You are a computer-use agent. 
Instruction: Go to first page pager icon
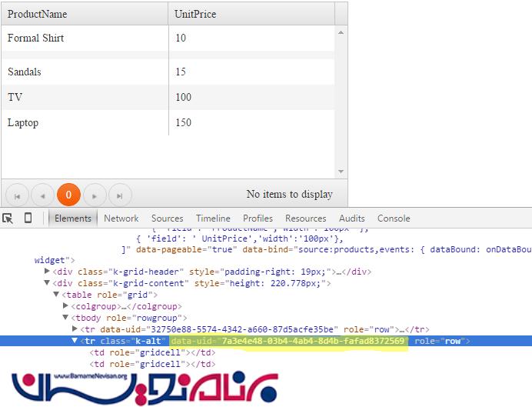(17, 195)
